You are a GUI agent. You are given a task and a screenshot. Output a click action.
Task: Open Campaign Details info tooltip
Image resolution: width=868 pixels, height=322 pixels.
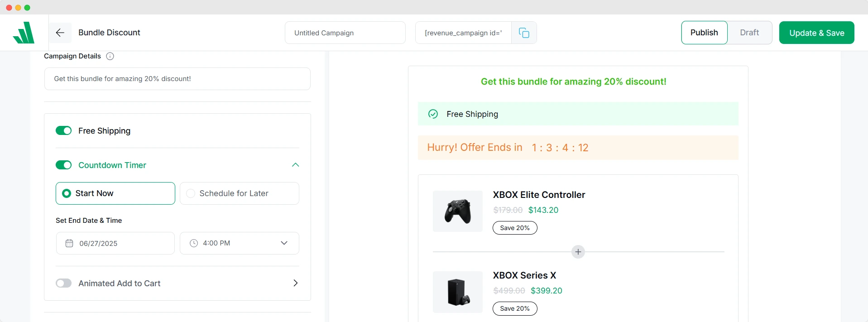tap(110, 56)
